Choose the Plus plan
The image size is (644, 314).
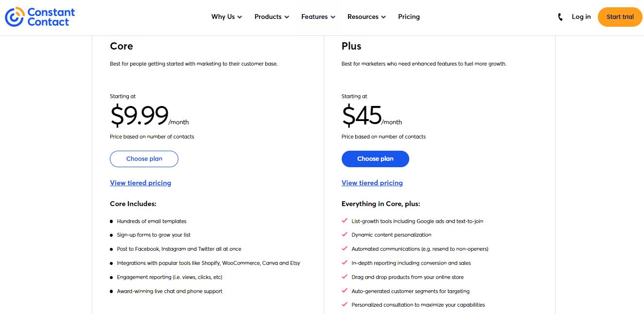tap(375, 159)
